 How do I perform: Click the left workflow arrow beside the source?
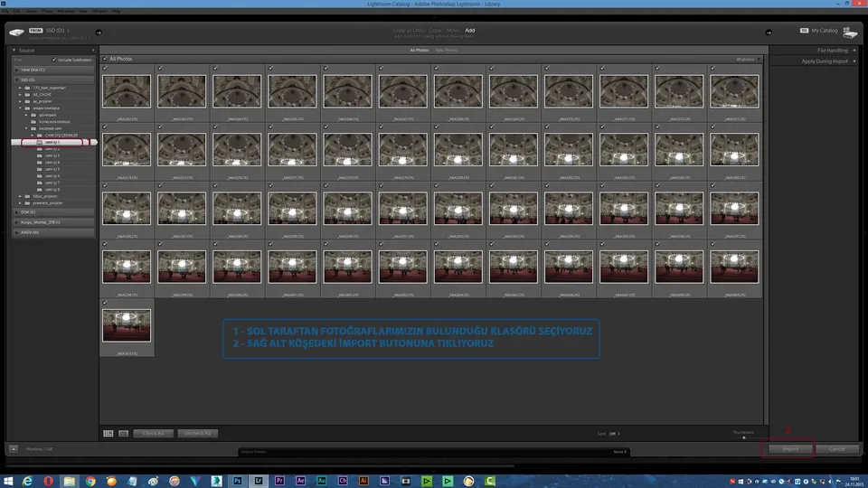coord(99,33)
